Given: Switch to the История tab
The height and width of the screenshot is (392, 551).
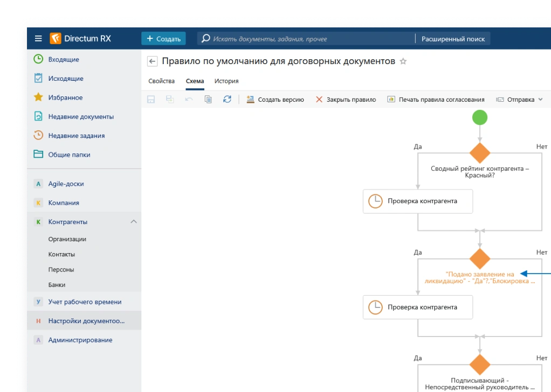Looking at the screenshot, I should (x=226, y=81).
